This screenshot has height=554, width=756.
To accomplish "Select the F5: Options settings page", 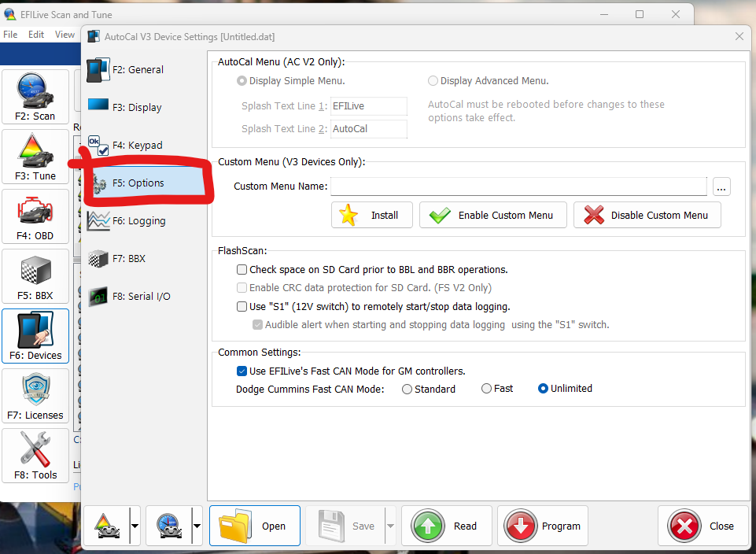I will [x=145, y=183].
